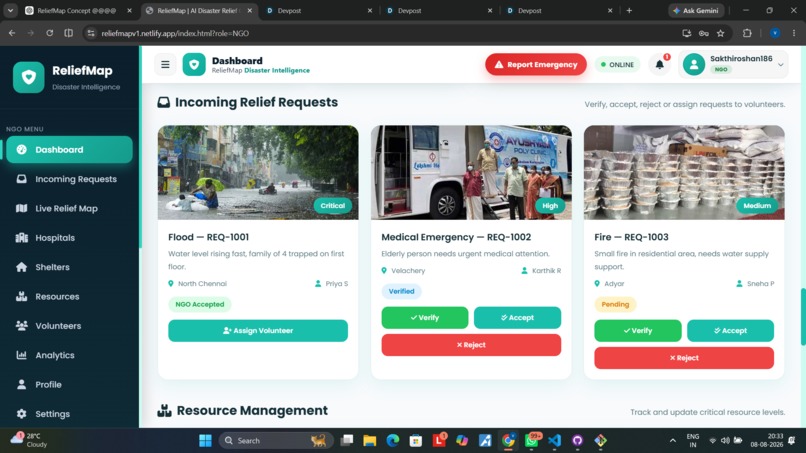
Task: Open GitHub Desktop from taskbar
Action: pyautogui.click(x=578, y=441)
